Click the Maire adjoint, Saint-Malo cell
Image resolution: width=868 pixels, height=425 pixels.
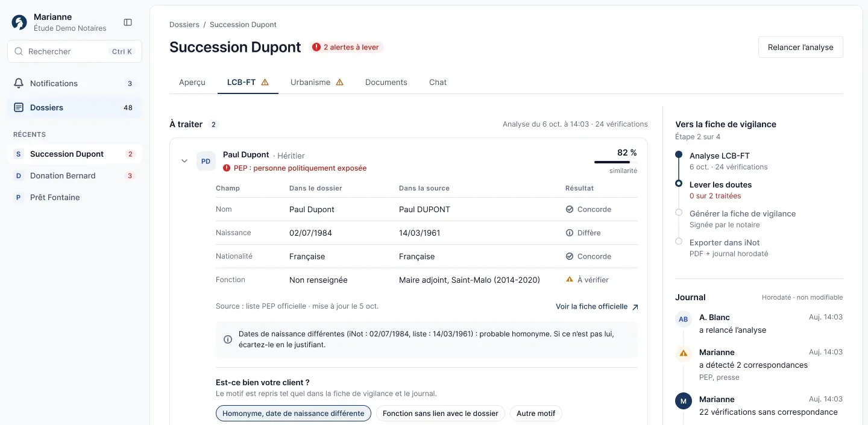point(470,280)
